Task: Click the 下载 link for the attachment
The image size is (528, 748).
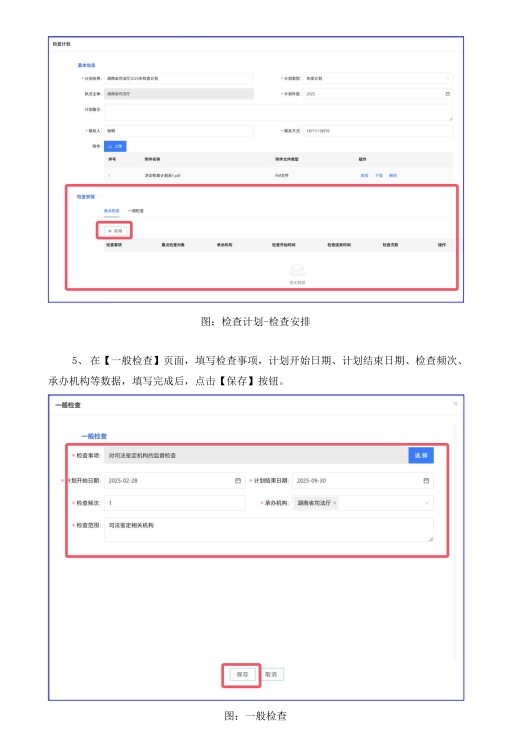Action: point(378,176)
